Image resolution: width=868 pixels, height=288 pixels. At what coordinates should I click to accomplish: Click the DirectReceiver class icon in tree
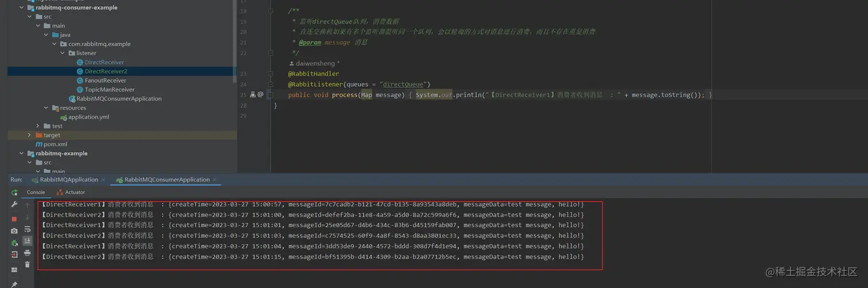[80, 62]
